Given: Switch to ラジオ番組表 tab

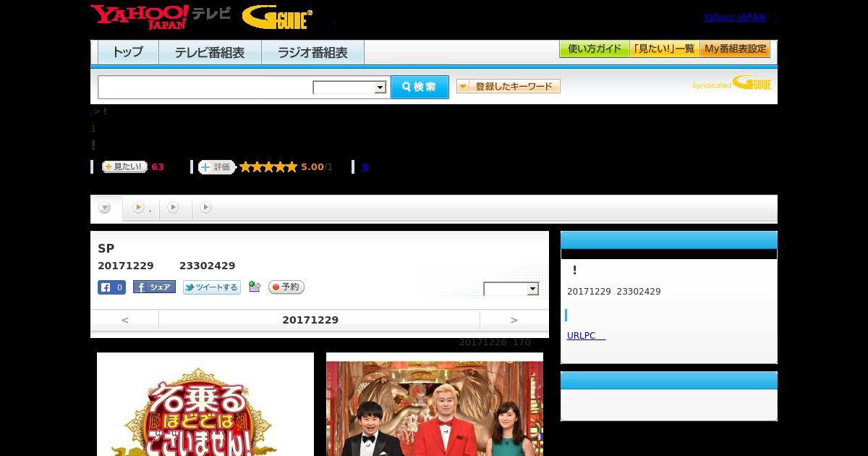Looking at the screenshot, I should click(x=312, y=52).
